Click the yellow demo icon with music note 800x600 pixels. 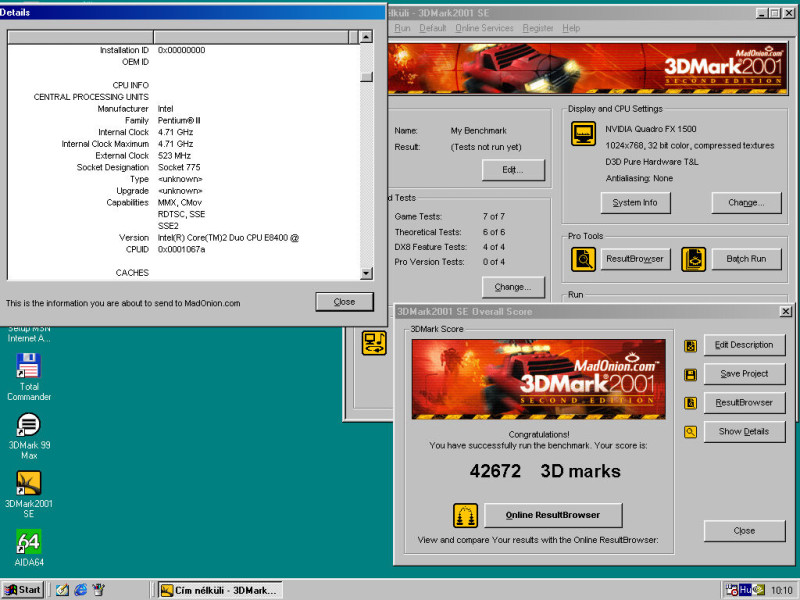(x=374, y=342)
